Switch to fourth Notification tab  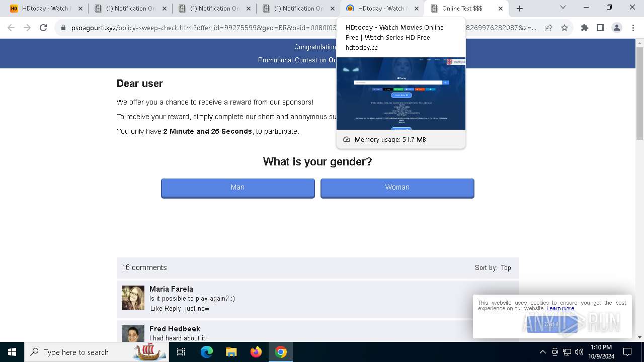(x=298, y=9)
